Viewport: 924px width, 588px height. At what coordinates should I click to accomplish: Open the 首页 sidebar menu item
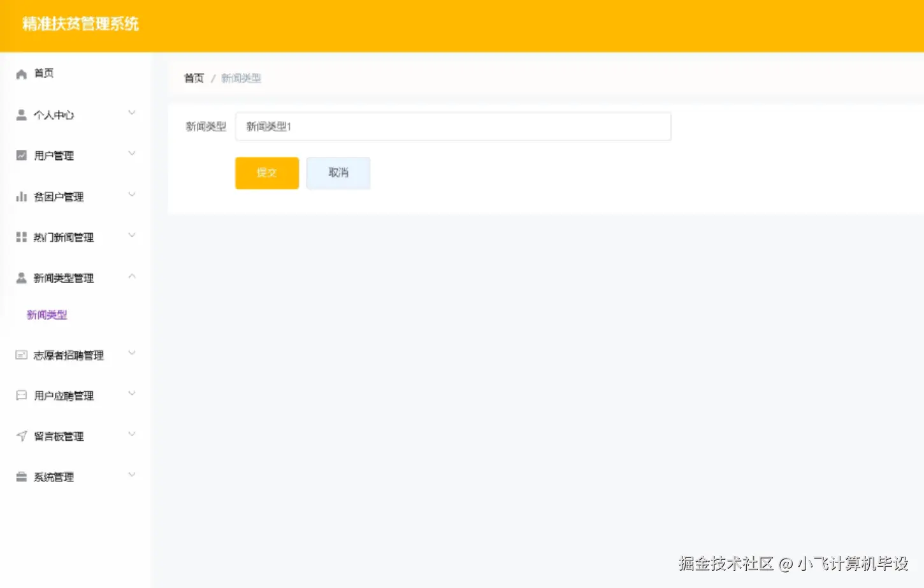pyautogui.click(x=75, y=74)
